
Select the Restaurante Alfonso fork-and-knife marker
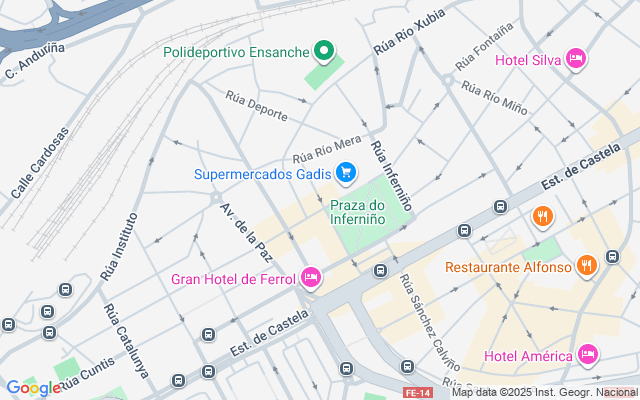587,266
